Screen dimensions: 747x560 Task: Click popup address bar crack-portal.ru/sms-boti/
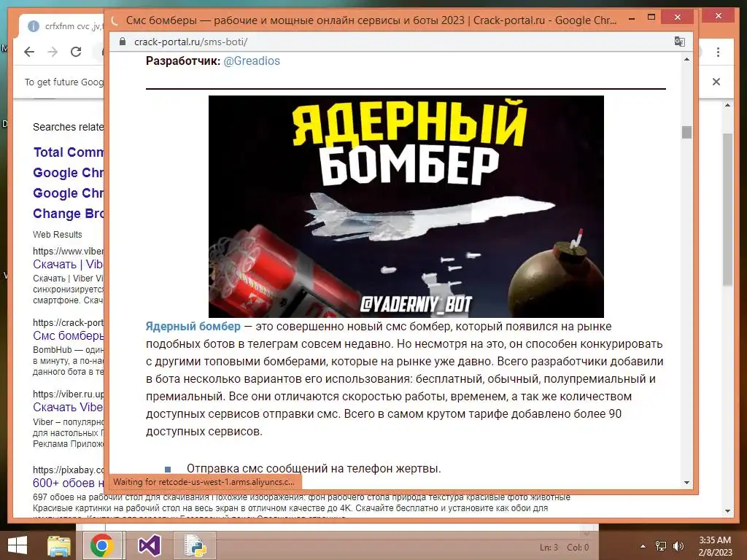pos(190,42)
